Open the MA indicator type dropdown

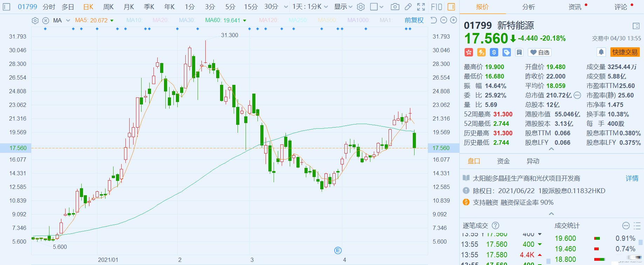point(68,21)
